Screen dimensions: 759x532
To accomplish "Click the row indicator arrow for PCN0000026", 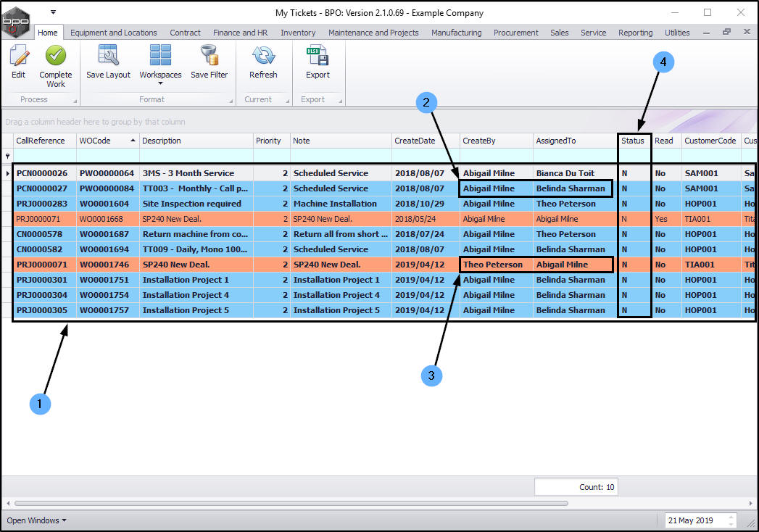I will pos(7,173).
